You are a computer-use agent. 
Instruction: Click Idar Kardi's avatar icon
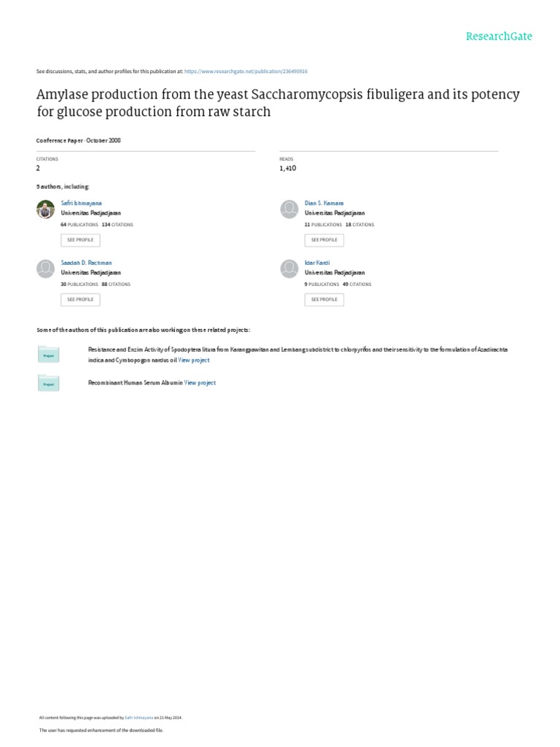(x=289, y=269)
